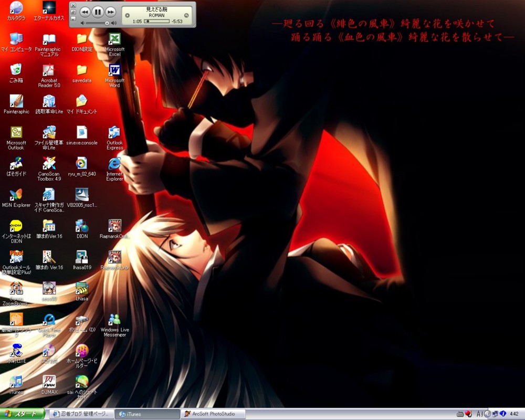This screenshot has height=420, width=525.
Task: Select the カルタグラ icon
Action: coord(16,11)
